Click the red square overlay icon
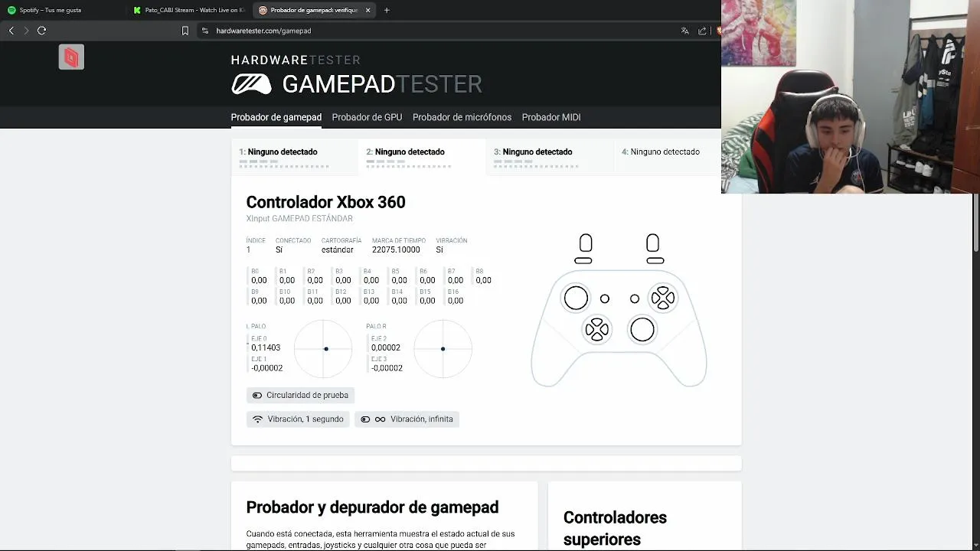The width and height of the screenshot is (980, 551). [x=71, y=57]
